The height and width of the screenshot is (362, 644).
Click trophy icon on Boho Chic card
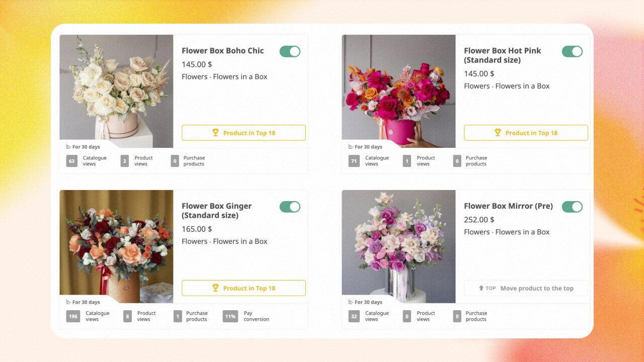point(215,133)
